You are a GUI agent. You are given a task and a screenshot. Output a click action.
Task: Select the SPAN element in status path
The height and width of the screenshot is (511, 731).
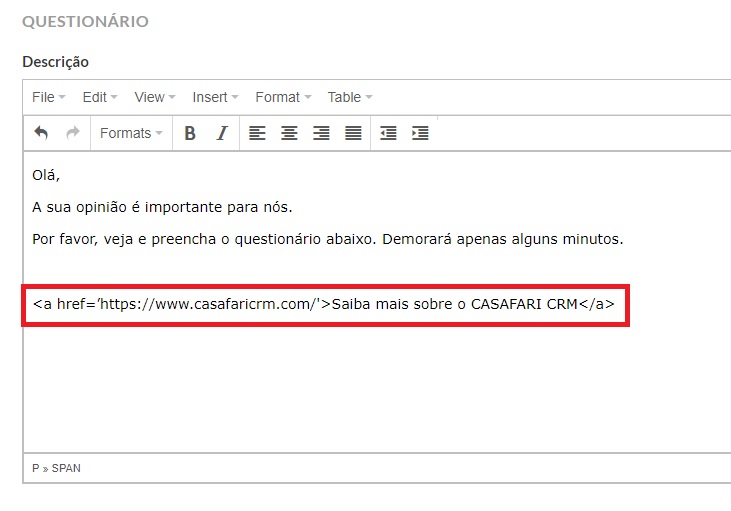(x=66, y=468)
